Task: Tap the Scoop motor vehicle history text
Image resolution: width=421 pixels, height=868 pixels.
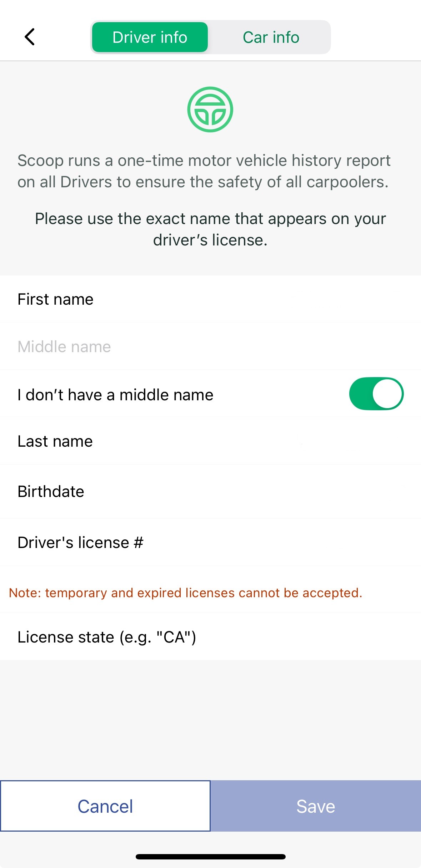Action: click(204, 171)
